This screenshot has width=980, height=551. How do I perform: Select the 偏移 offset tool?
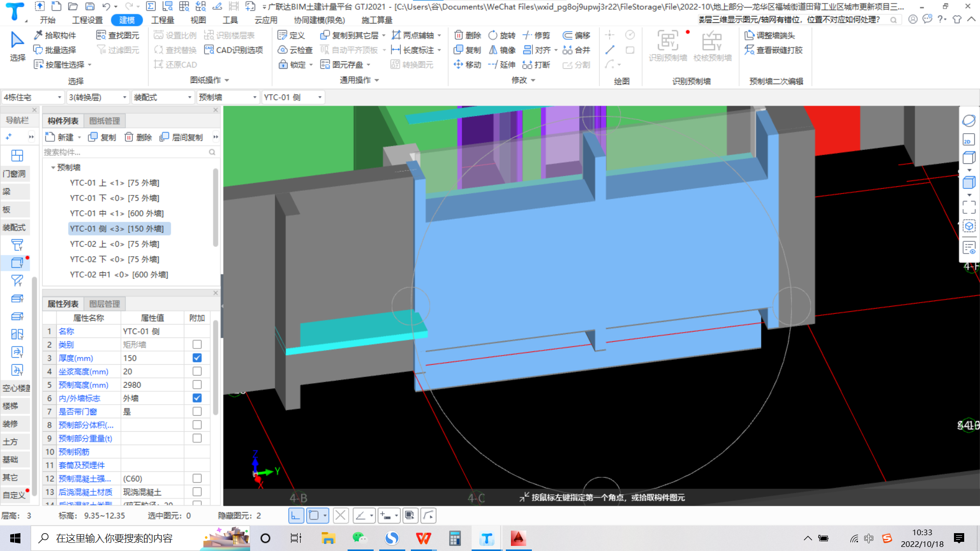coord(576,35)
